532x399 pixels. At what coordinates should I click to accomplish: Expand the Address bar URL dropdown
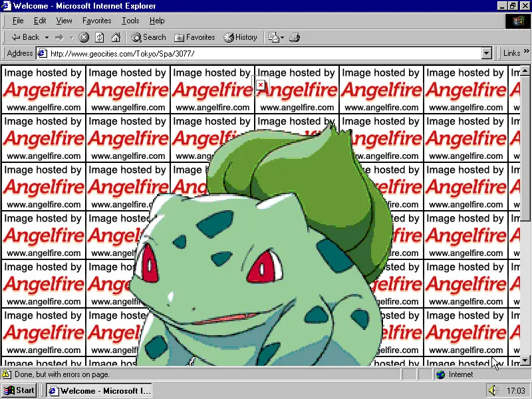pyautogui.click(x=487, y=53)
